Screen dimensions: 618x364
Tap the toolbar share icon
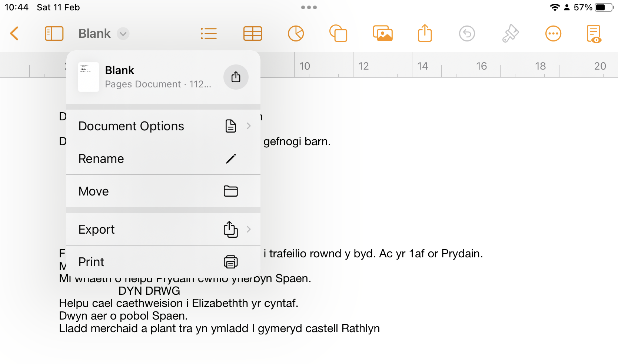point(425,34)
